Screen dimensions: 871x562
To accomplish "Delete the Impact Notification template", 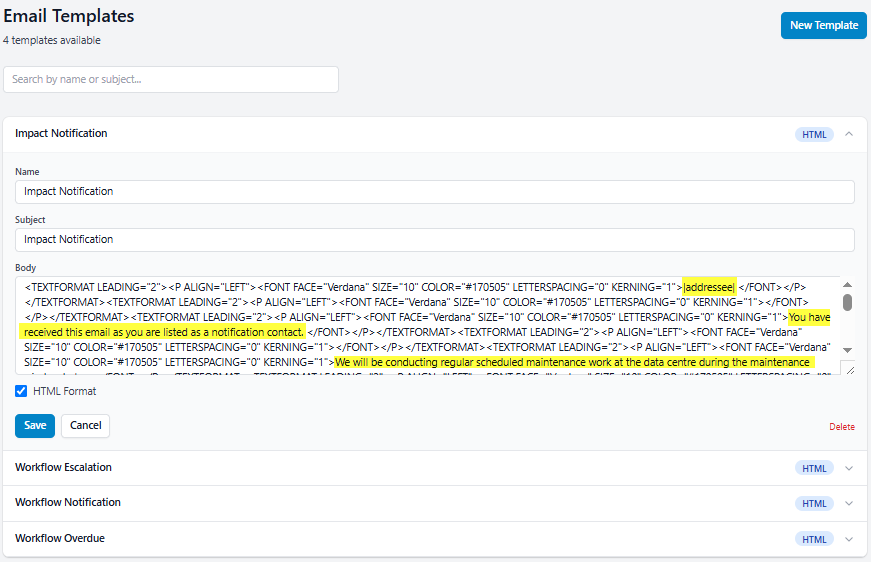I will pyautogui.click(x=842, y=426).
